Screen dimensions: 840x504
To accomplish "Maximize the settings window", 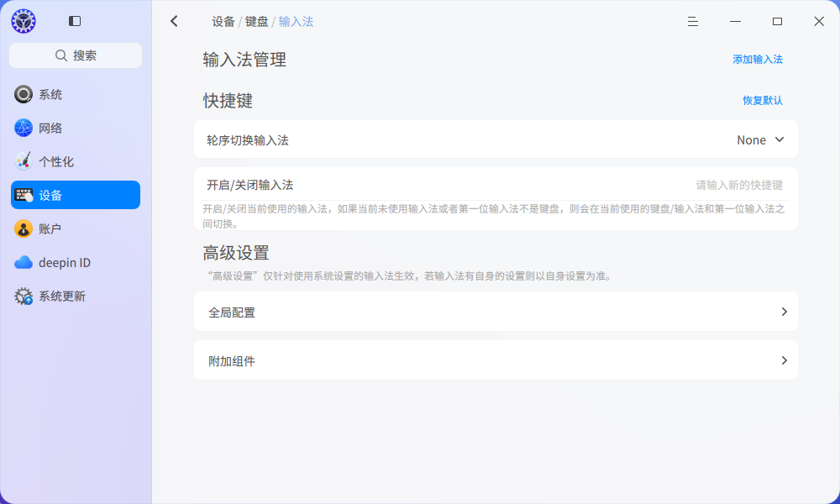I will click(777, 22).
